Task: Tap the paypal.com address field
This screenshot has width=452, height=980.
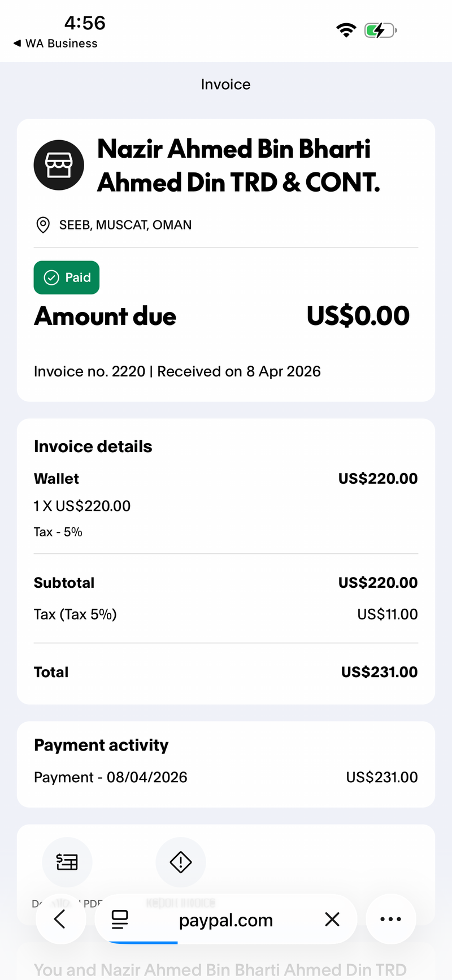Action: [226, 920]
